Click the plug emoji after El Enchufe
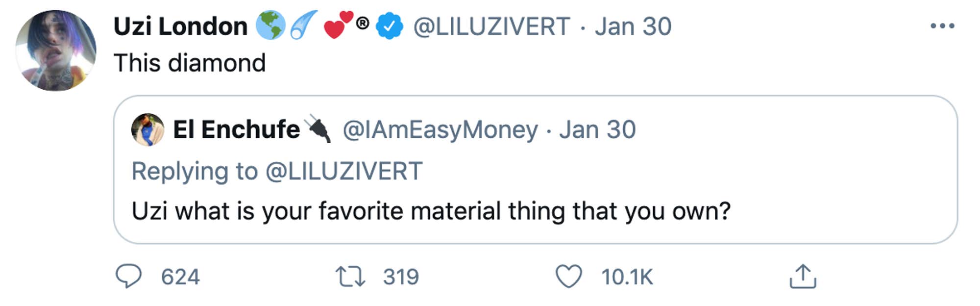 point(318,128)
